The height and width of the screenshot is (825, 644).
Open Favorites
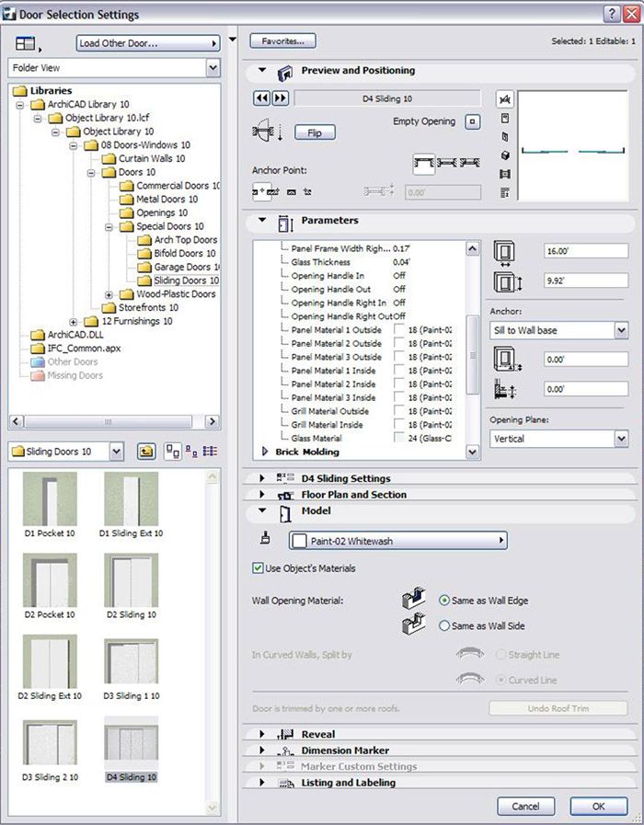click(x=283, y=41)
